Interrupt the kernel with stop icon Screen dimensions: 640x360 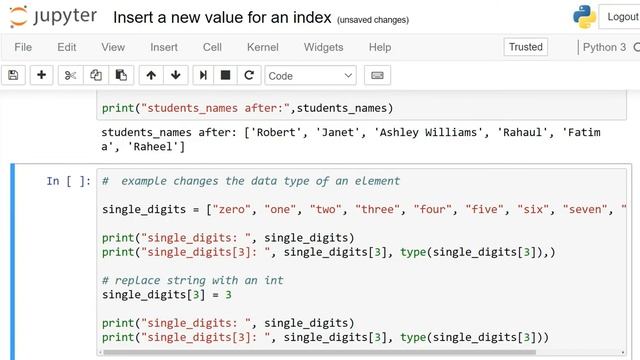point(225,75)
